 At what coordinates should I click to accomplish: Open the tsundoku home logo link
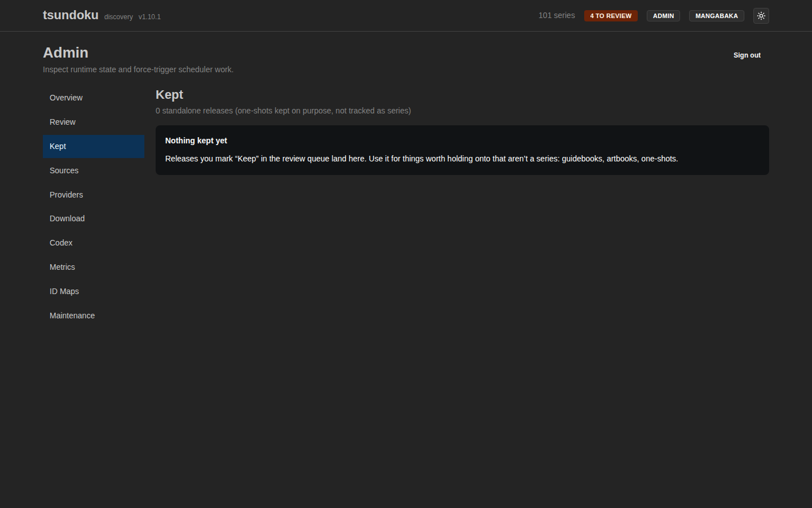pos(70,15)
